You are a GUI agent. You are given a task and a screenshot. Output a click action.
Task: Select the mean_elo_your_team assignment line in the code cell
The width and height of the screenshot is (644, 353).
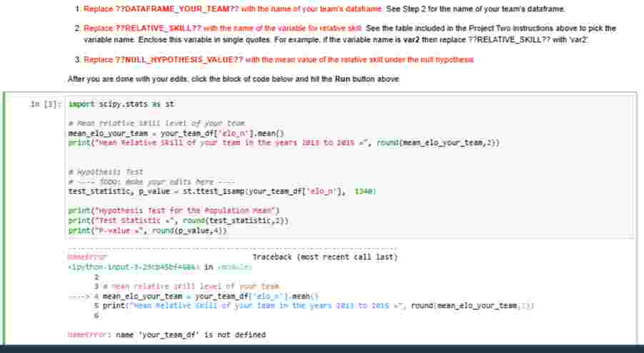177,134
